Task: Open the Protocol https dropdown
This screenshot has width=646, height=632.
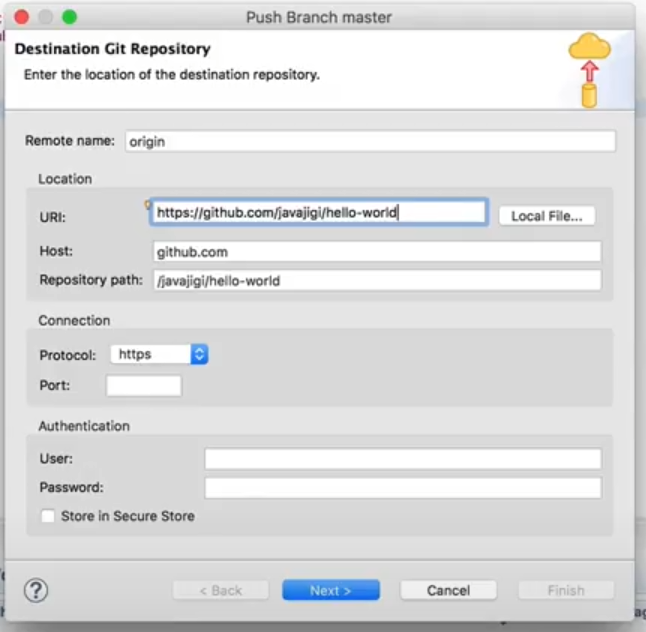Action: point(159,354)
